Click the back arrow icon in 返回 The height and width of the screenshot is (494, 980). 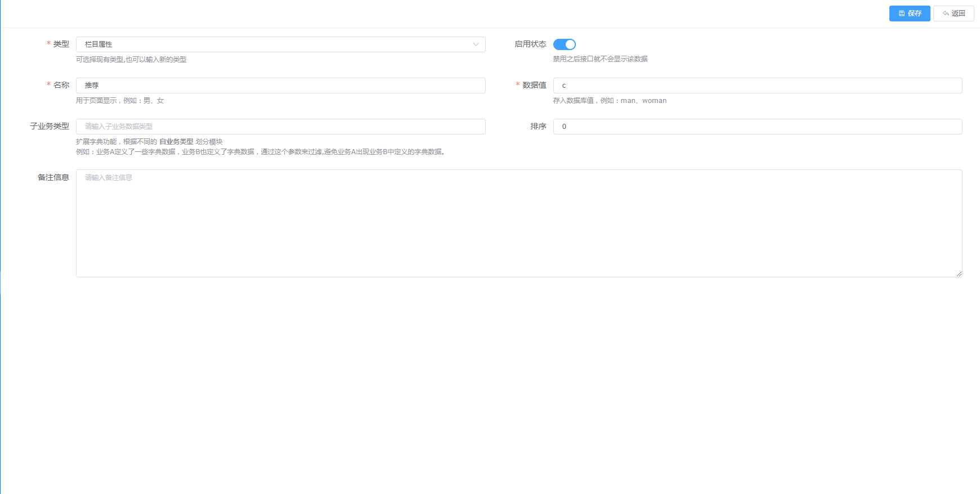pyautogui.click(x=946, y=14)
